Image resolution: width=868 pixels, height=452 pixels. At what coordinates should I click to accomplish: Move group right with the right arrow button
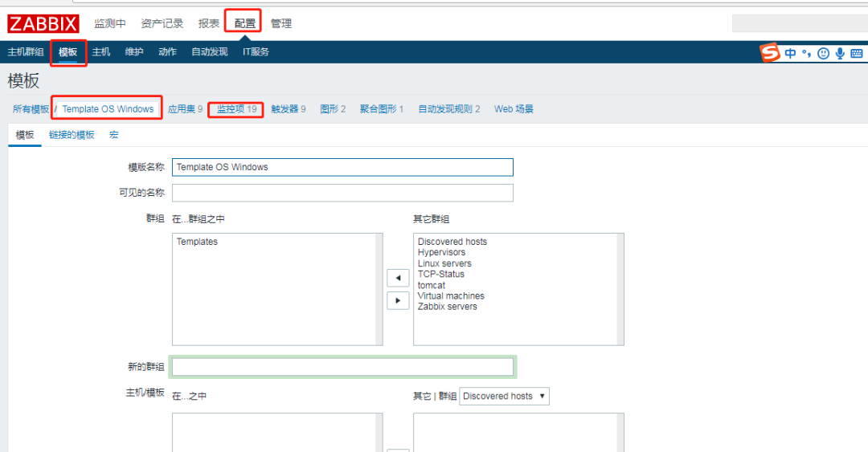pyautogui.click(x=398, y=300)
